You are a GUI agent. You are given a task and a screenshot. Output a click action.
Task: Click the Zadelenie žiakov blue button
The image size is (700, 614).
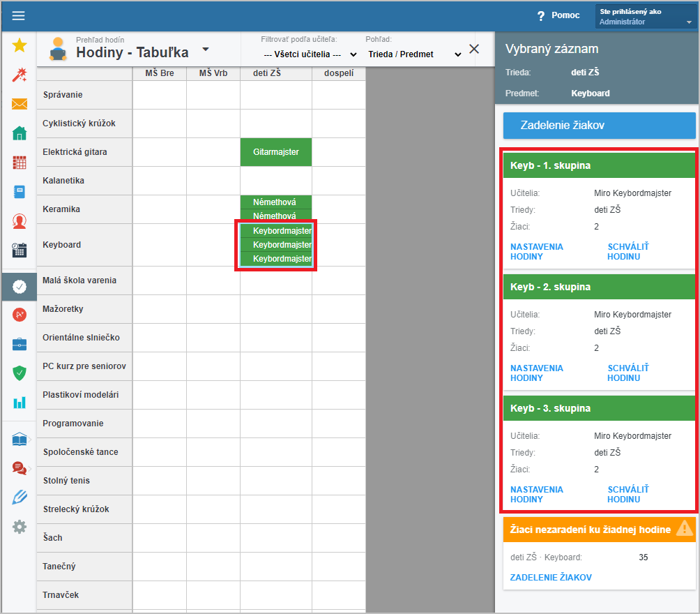click(x=599, y=126)
